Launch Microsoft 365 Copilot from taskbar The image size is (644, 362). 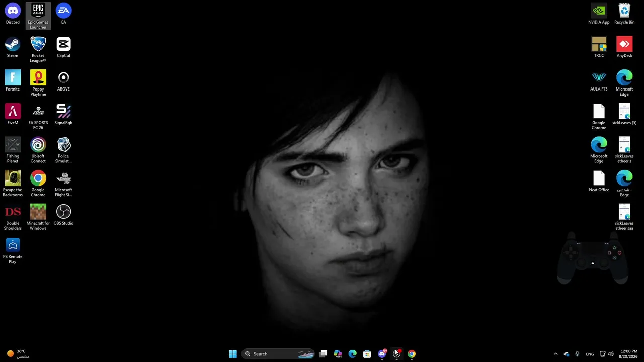[x=338, y=354]
